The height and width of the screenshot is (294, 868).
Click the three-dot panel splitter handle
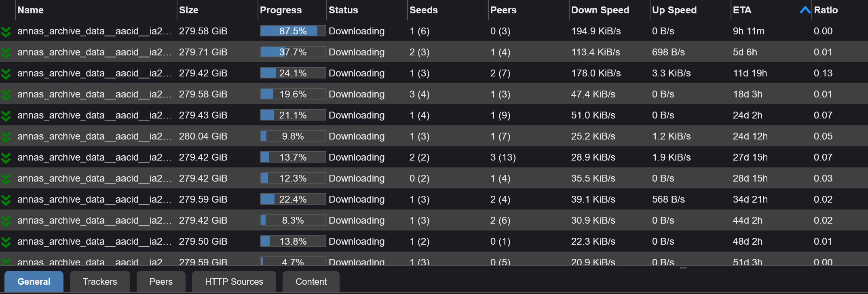(x=683, y=268)
